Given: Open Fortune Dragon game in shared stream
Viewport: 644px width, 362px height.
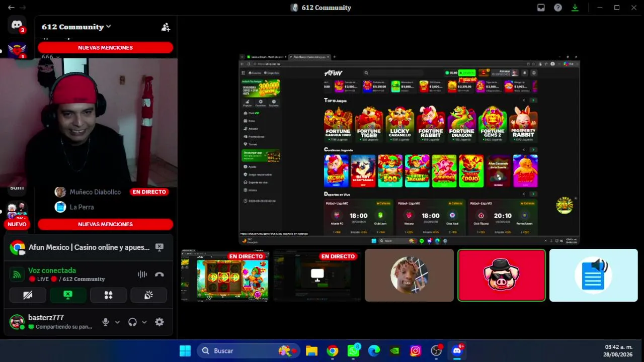Looking at the screenshot, I should click(x=462, y=124).
